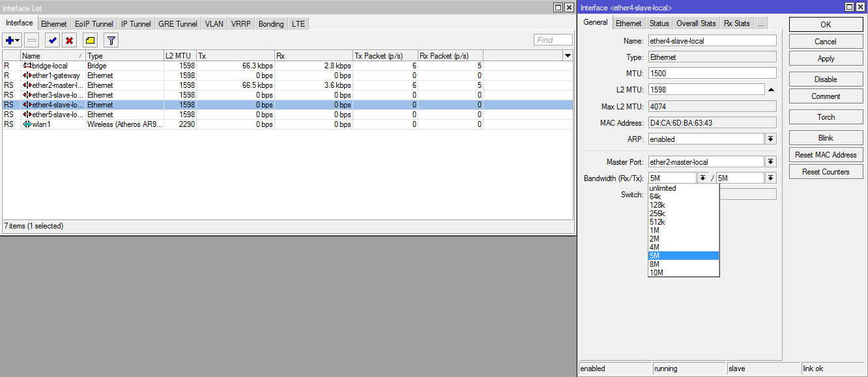Edit the Name field ether4-slave-local
868x377 pixels.
712,40
